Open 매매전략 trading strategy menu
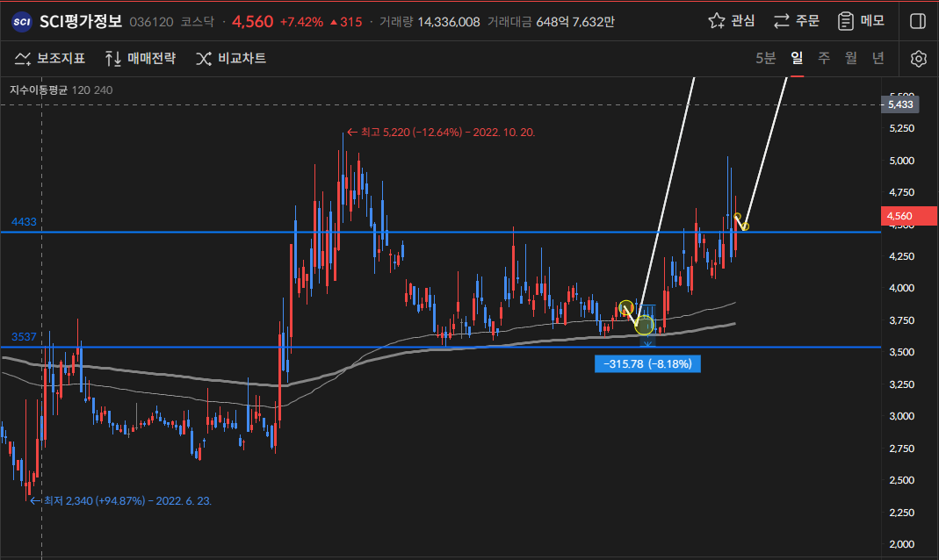 pos(141,58)
